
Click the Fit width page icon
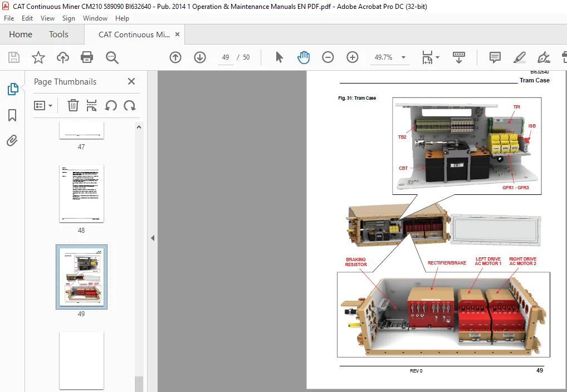tap(427, 57)
